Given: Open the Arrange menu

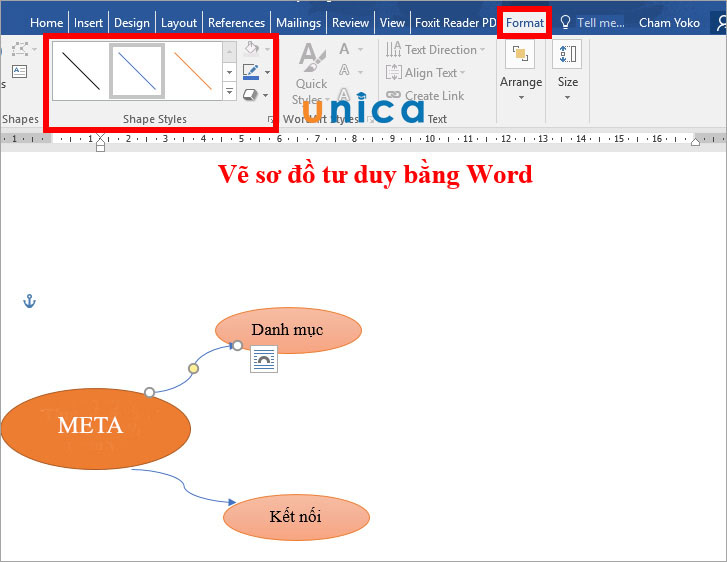Looking at the screenshot, I should (521, 71).
